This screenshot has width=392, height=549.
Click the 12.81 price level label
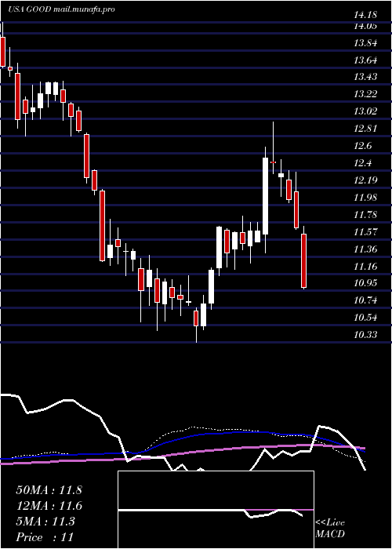tap(365, 129)
